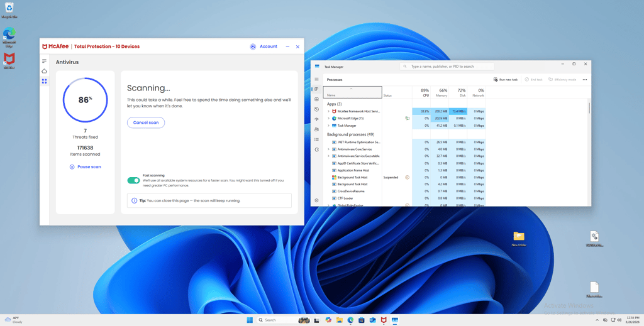Expand the Antimalware Service Executable row
Image resolution: width=644 pixels, height=326 pixels.
click(328, 156)
